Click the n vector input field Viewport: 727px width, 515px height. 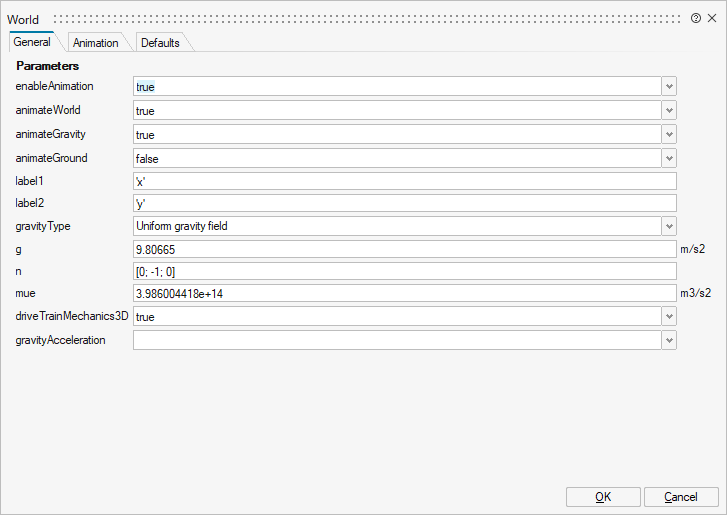(x=405, y=272)
